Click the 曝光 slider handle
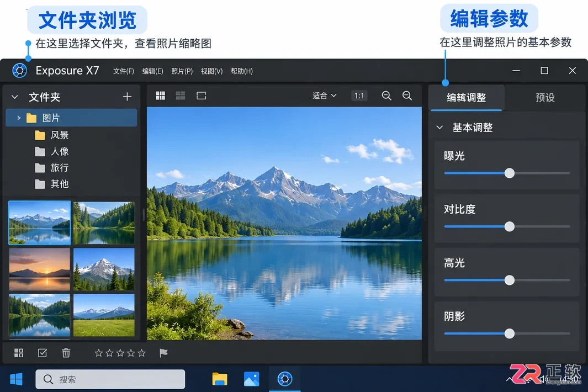 509,173
